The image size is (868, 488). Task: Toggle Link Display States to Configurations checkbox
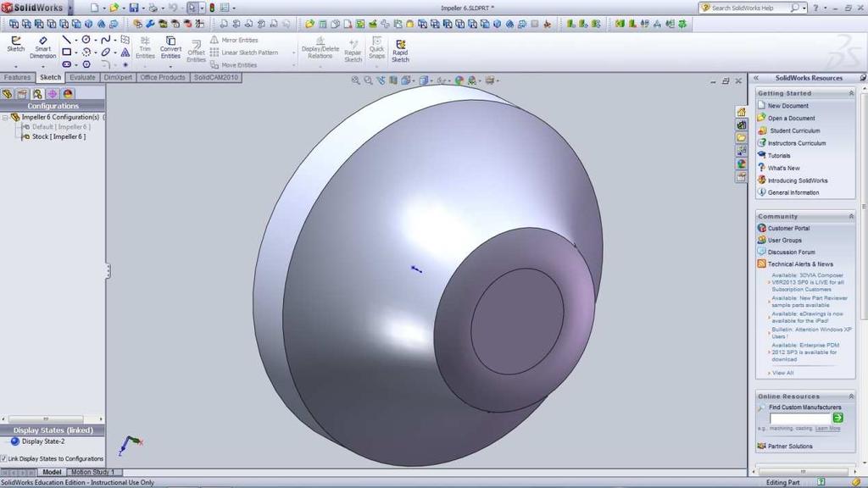pos(4,458)
